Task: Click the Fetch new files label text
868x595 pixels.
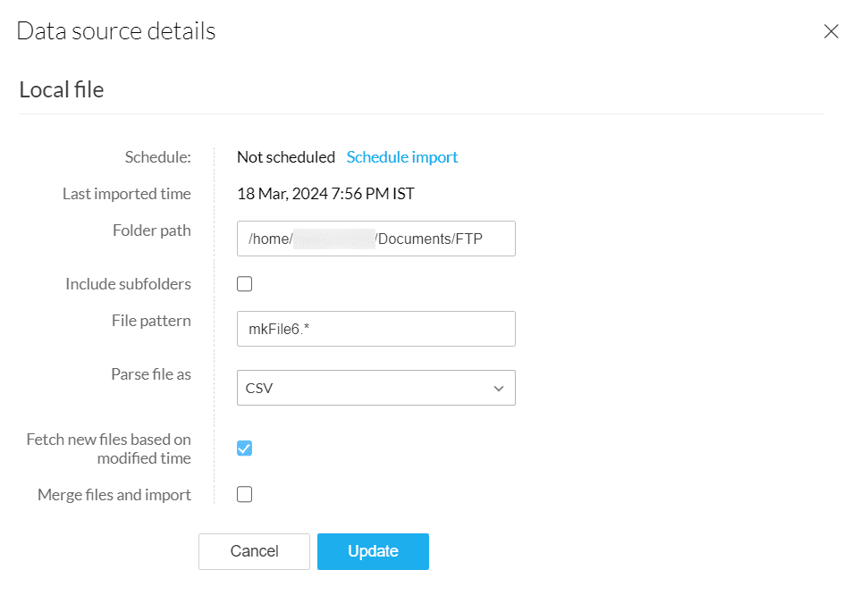Action: point(109,448)
